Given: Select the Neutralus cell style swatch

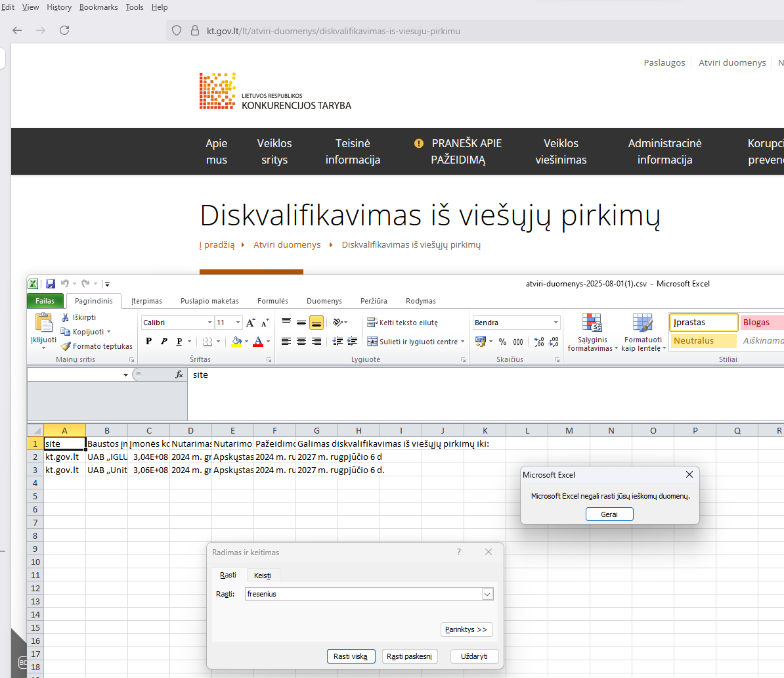Looking at the screenshot, I should (703, 341).
